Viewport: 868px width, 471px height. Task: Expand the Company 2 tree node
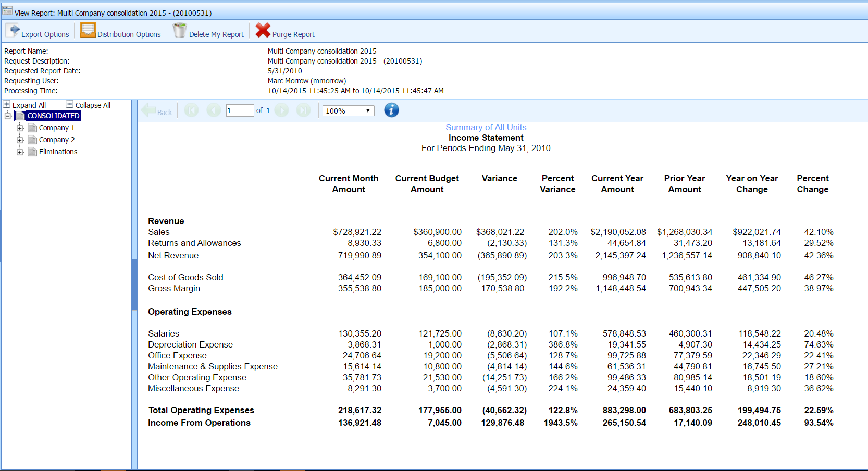[20, 140]
